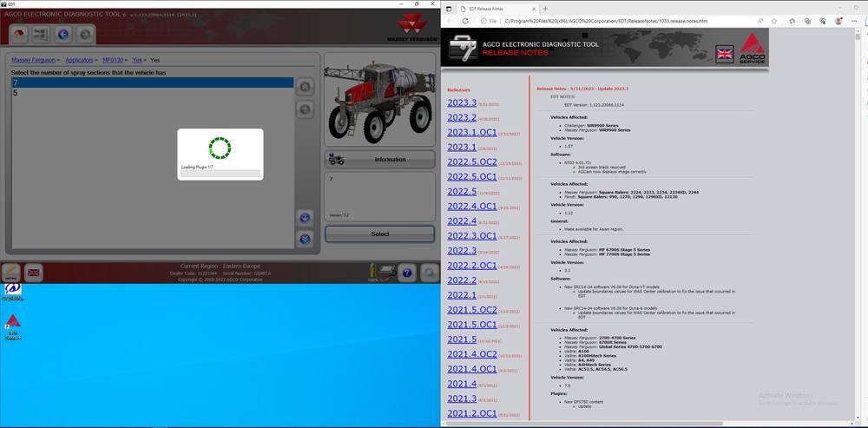Viewport: 868px width, 428px height.
Task: Open 2023.3 release notes link
Action: pyautogui.click(x=462, y=102)
